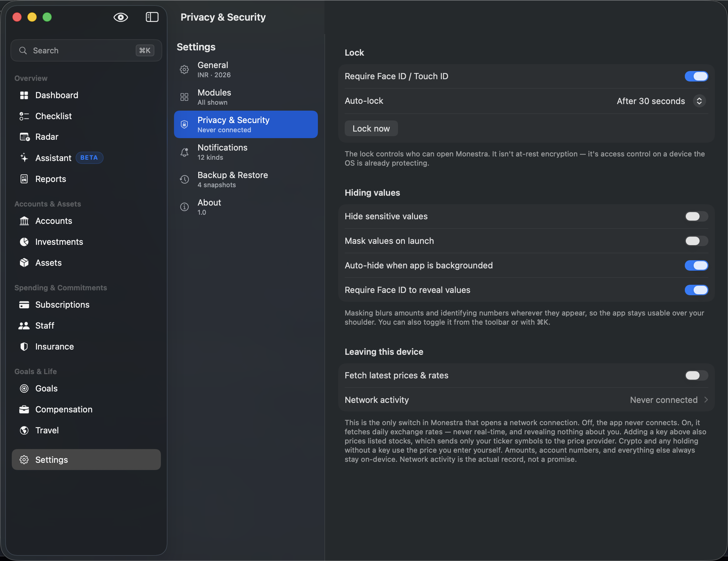Open Assistant via its sparkle icon

(x=24, y=158)
